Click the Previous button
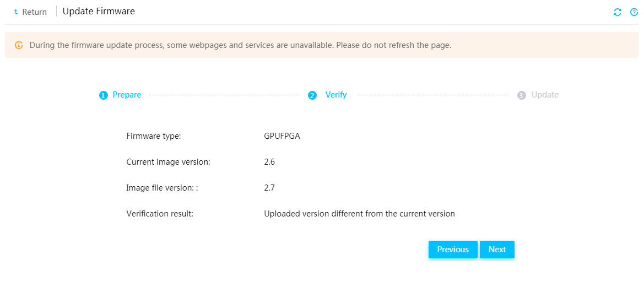The width and height of the screenshot is (644, 298). point(453,250)
